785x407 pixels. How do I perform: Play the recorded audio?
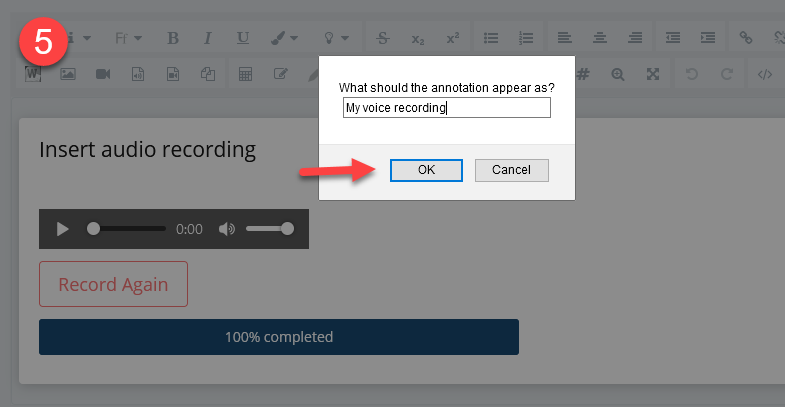coord(62,229)
